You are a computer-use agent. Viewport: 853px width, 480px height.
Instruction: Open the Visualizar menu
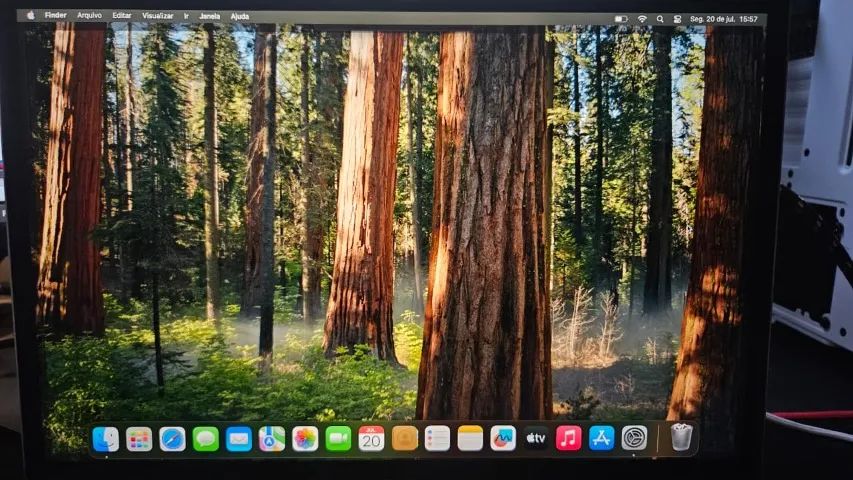[158, 16]
